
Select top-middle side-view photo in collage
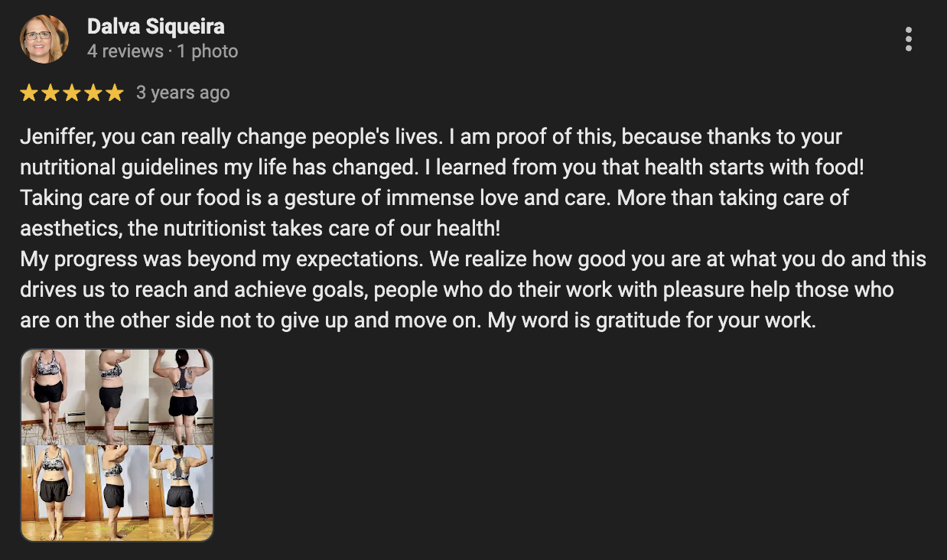[x=116, y=396]
